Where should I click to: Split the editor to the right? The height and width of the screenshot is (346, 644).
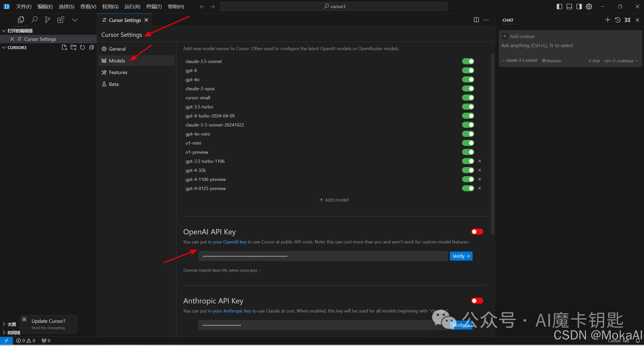[x=476, y=20]
